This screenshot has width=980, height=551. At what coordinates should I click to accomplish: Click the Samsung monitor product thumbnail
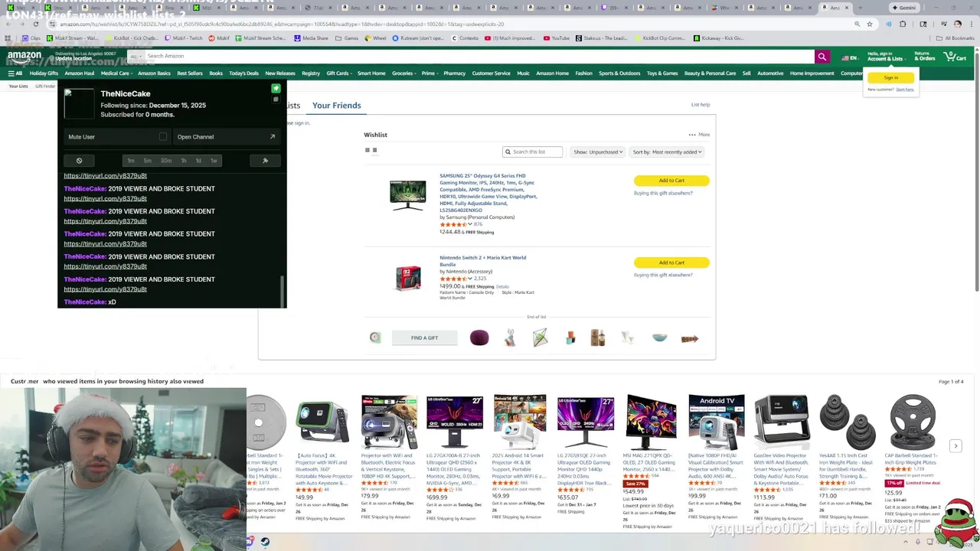tap(407, 196)
